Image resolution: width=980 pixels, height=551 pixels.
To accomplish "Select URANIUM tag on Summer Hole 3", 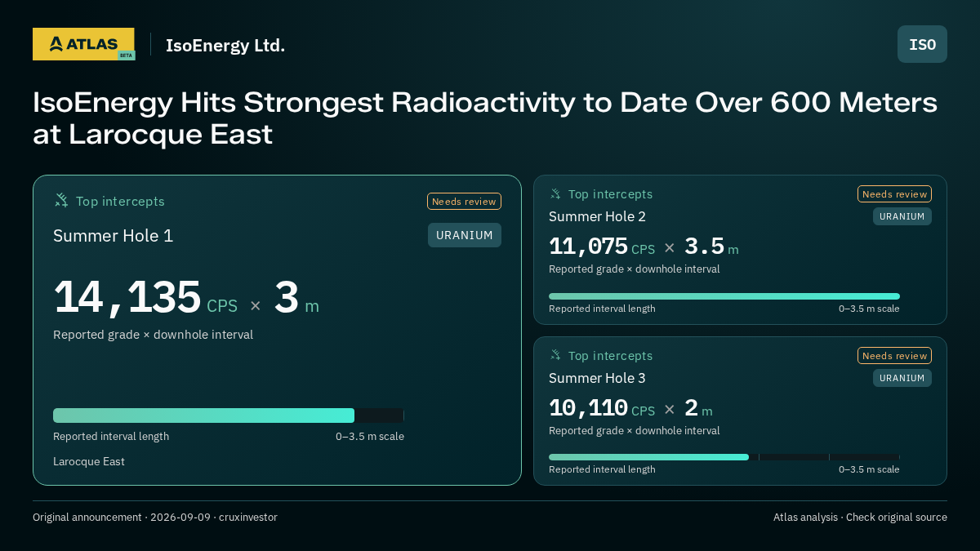I will click(902, 378).
